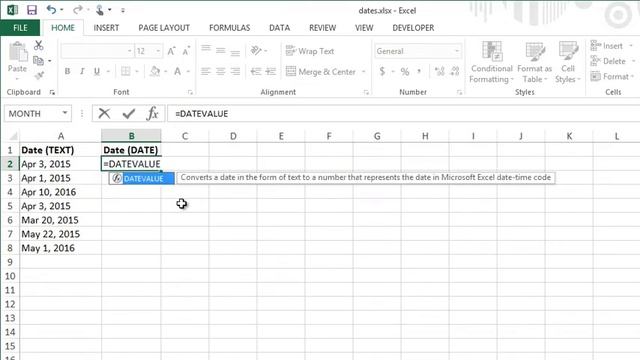Apply font color

coord(178,71)
